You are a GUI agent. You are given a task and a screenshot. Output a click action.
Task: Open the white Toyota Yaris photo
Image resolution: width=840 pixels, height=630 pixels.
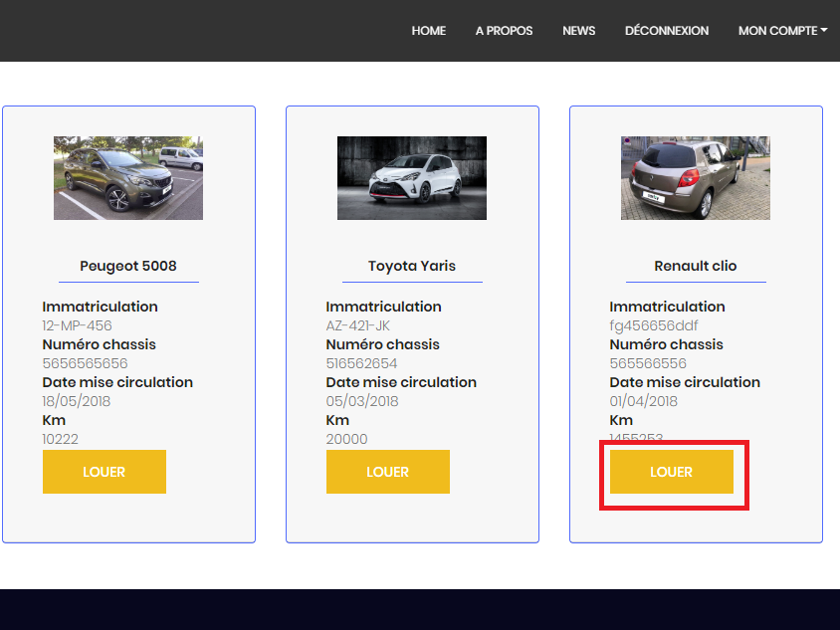pyautogui.click(x=412, y=178)
